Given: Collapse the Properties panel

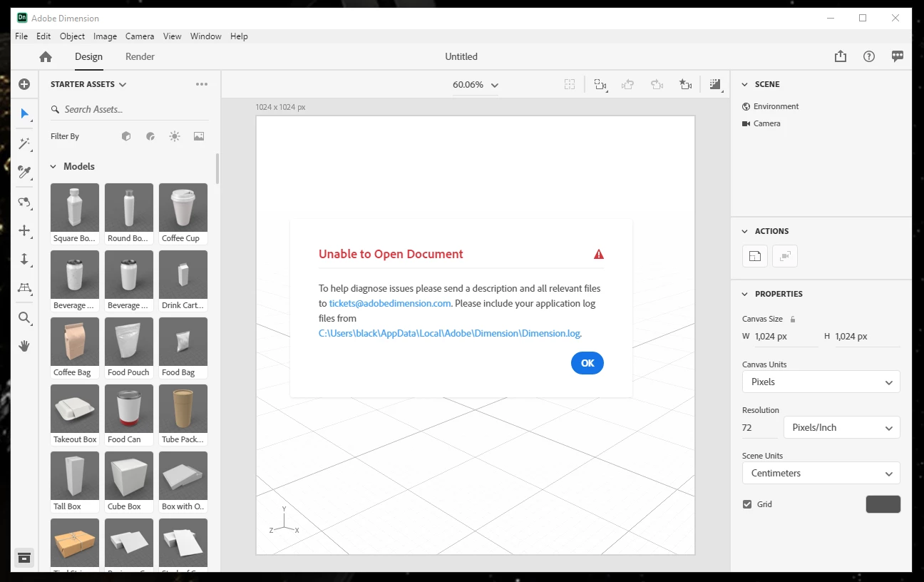Looking at the screenshot, I should tap(746, 294).
